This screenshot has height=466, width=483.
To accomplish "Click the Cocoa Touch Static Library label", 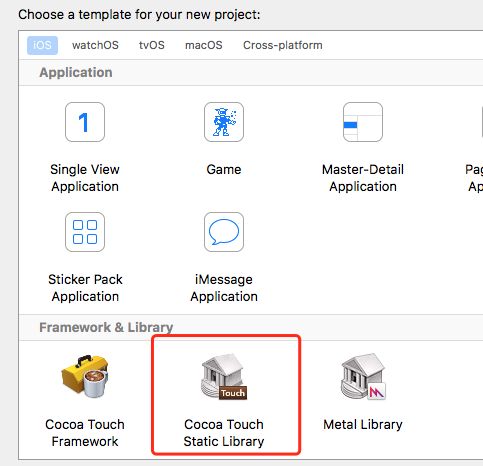I will [224, 433].
